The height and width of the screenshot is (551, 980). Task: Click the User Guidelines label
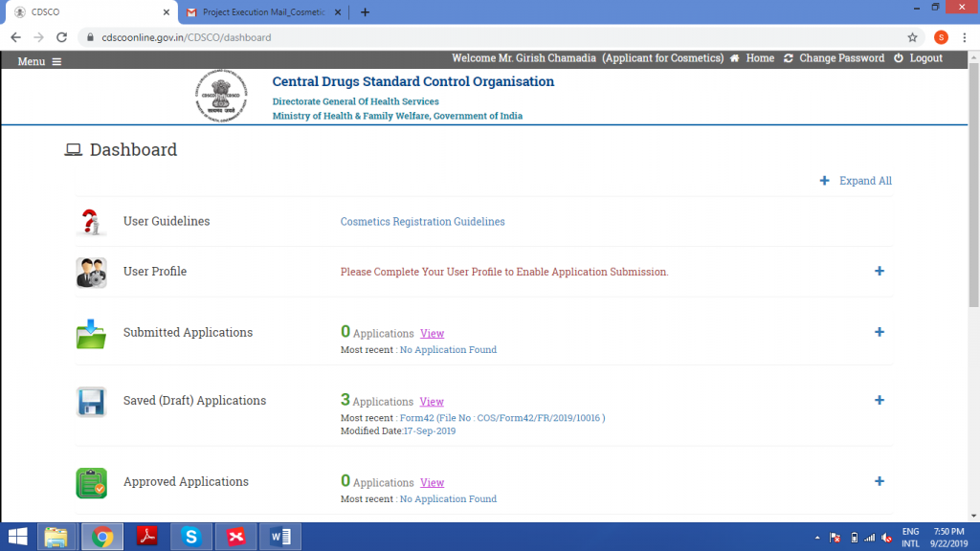tap(167, 221)
